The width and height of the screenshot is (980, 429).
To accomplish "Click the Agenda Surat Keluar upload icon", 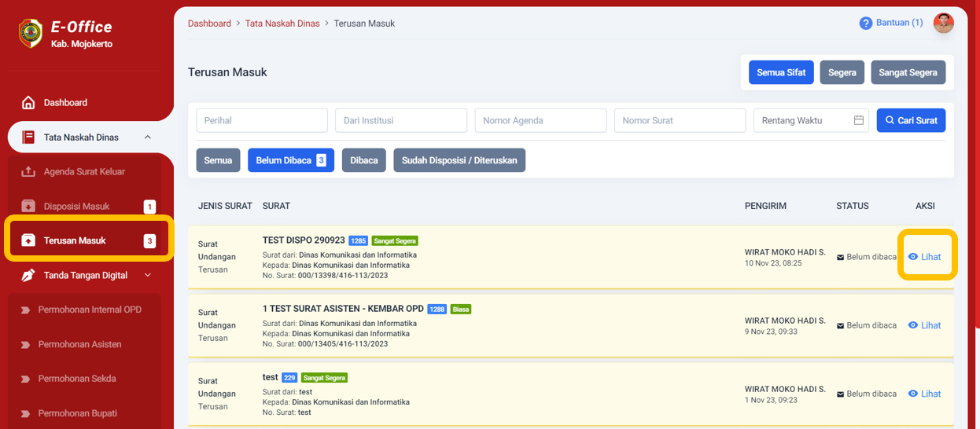I will pyautogui.click(x=28, y=172).
